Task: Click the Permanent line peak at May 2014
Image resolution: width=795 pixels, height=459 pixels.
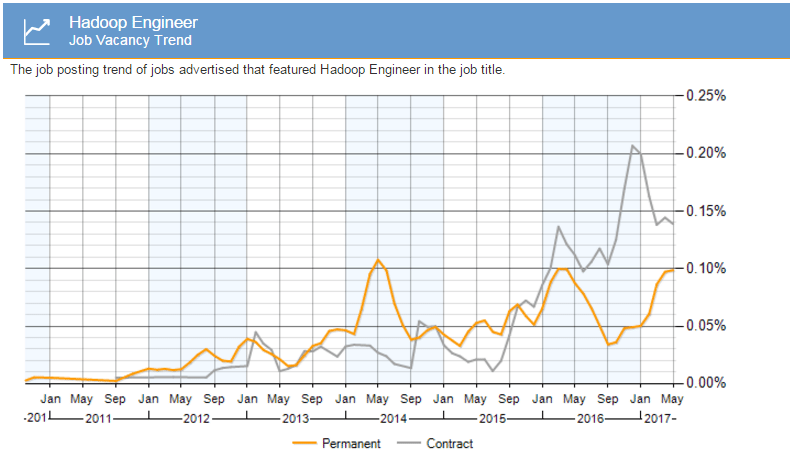Action: coord(378,260)
